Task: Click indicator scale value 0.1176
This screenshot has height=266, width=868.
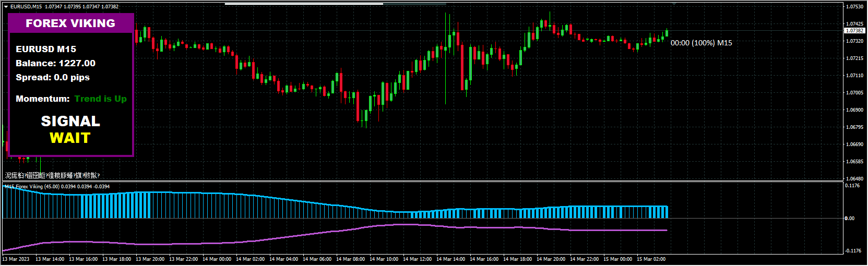Action: coord(853,186)
